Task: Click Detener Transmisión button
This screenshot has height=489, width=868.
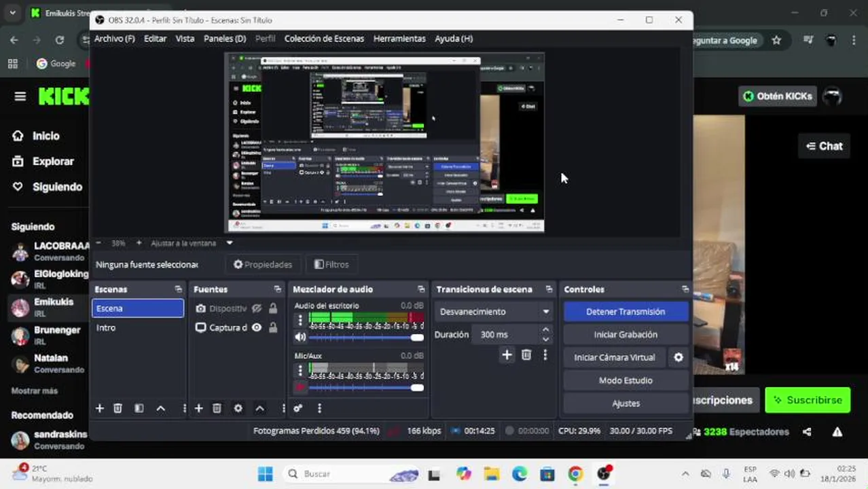Action: [626, 312]
